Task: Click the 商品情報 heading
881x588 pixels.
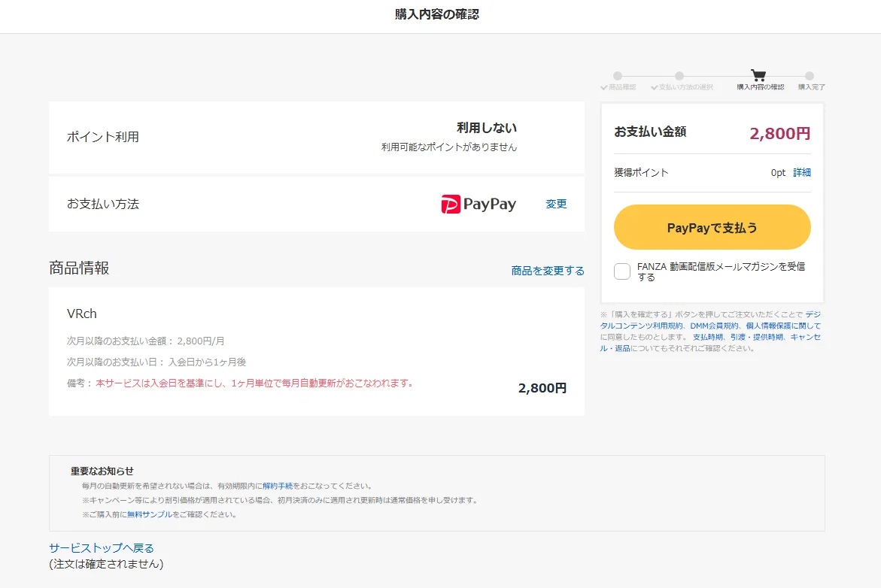Action: point(79,268)
